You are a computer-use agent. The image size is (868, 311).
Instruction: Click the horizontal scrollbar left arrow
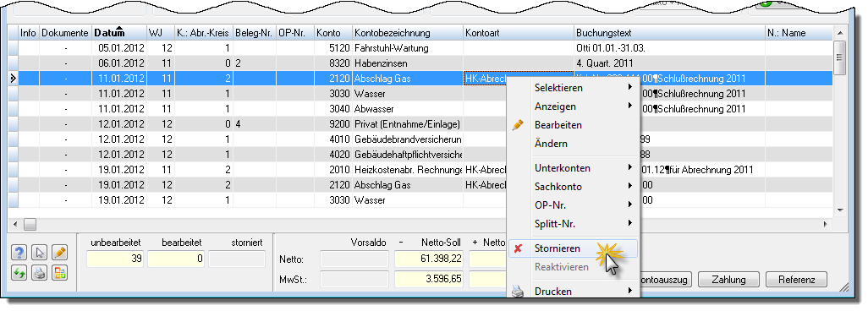(x=14, y=224)
